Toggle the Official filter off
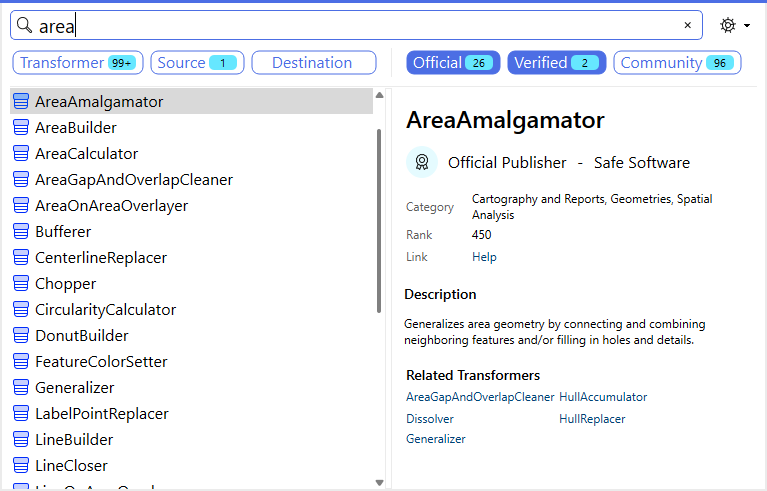 (x=451, y=63)
